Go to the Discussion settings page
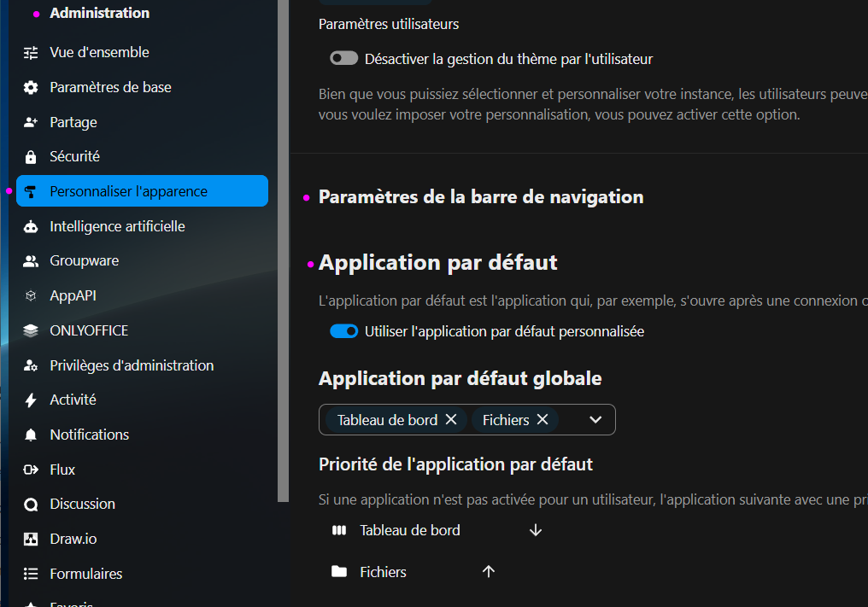Screen dimensions: 868x607 click(82, 505)
